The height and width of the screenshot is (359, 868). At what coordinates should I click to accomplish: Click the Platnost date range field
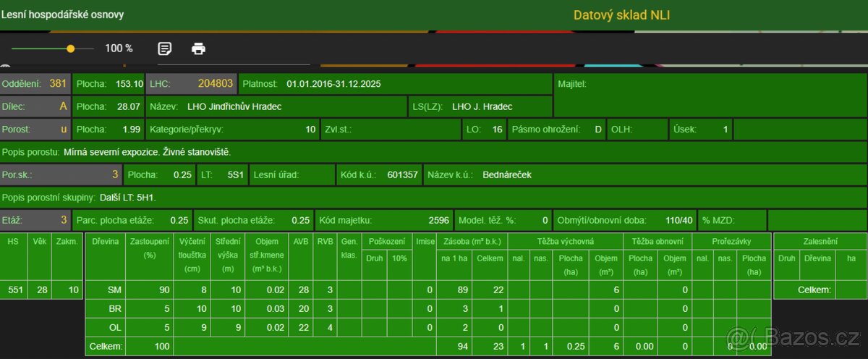[395, 84]
